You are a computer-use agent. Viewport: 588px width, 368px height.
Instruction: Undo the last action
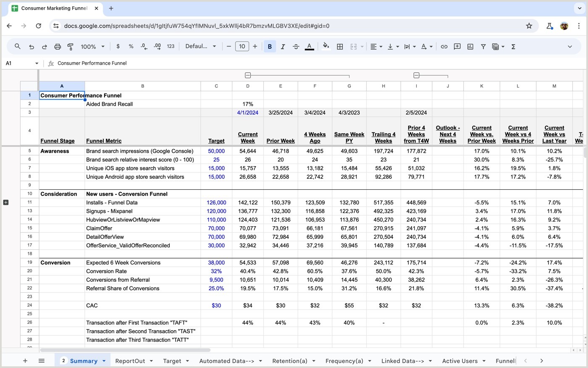point(31,47)
